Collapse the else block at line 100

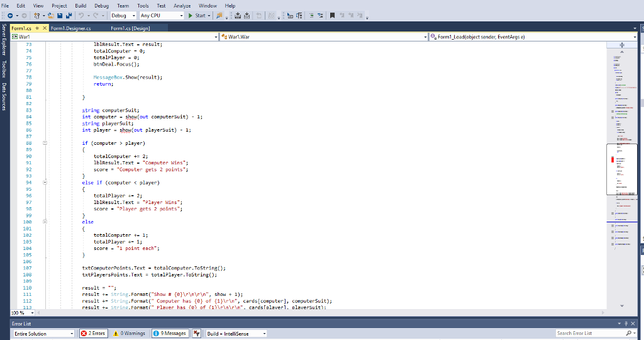click(45, 222)
